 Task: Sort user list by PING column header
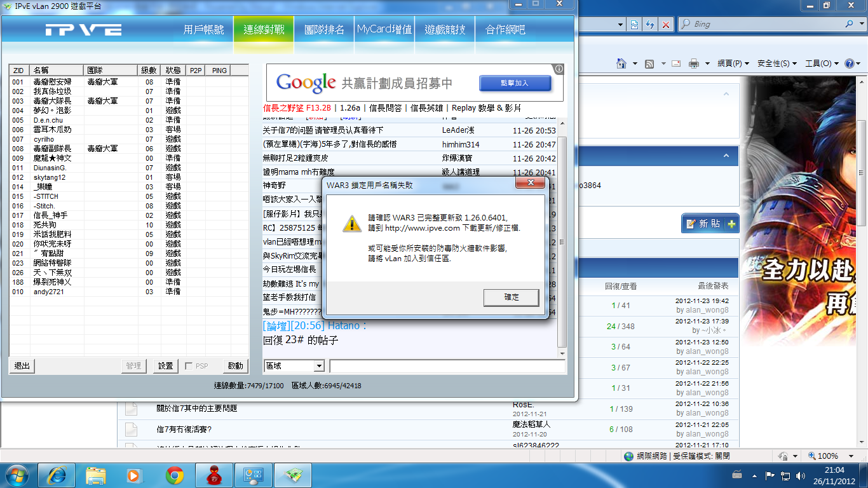click(219, 70)
